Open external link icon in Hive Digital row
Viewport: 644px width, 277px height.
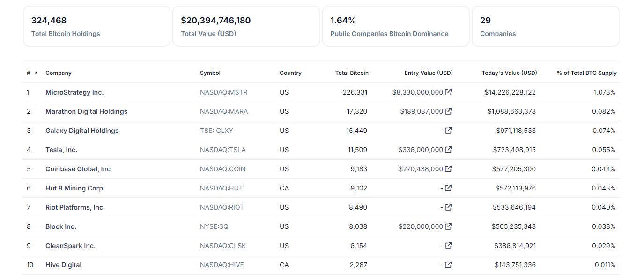(x=448, y=265)
